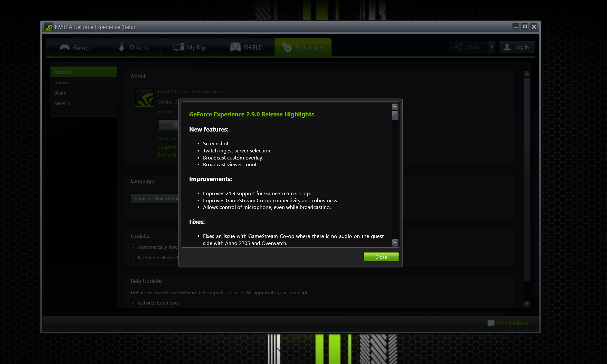
Task: Open the English - United Kingdom language dropdown
Action: [x=155, y=198]
